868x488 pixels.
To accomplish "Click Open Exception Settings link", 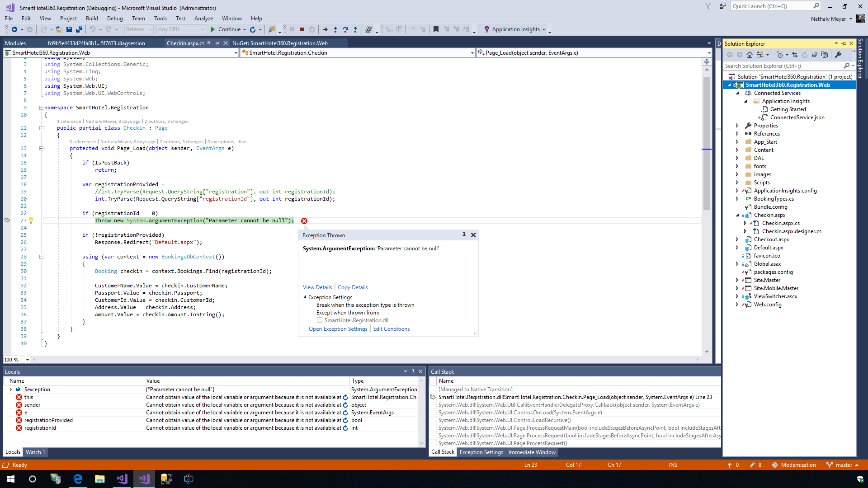I will click(338, 329).
